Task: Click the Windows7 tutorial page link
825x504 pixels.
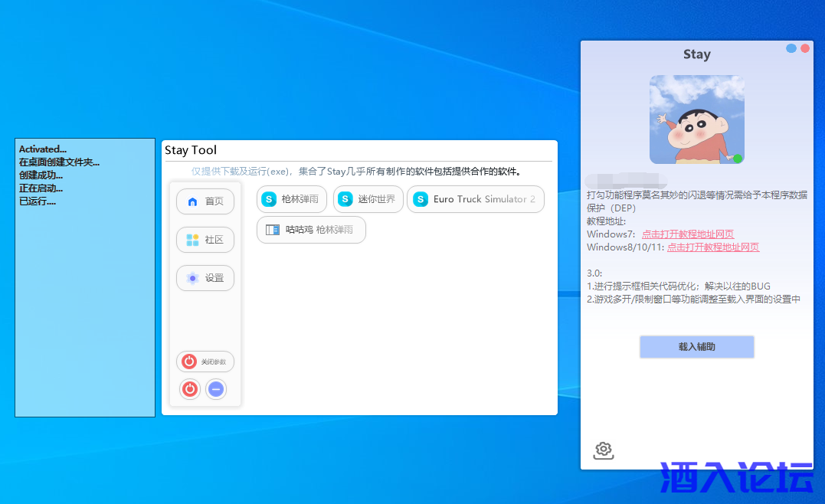Action: click(x=688, y=234)
